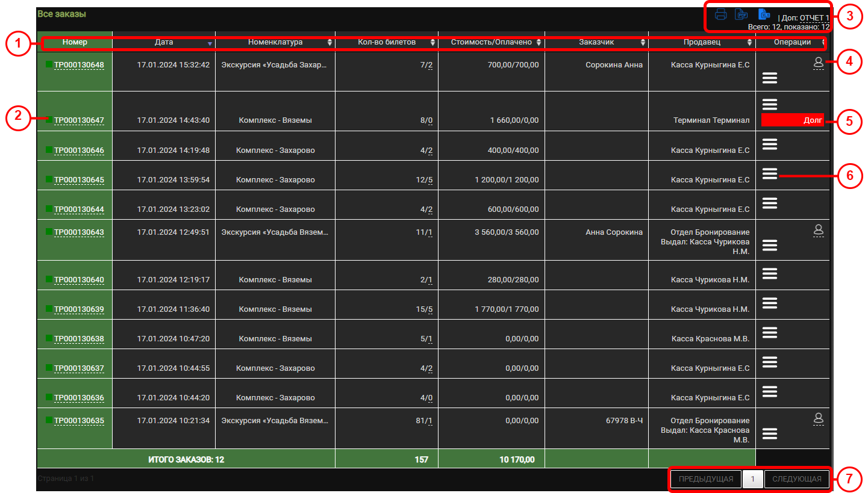Open order number ТР000130646

(x=79, y=150)
